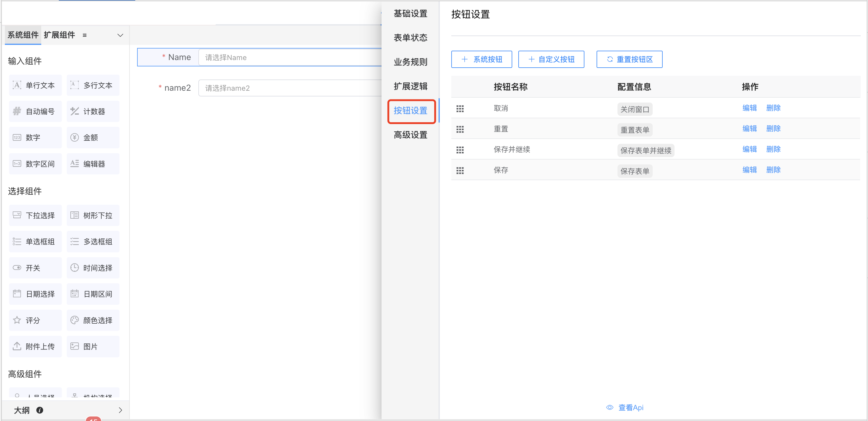
Task: Add the 颜色选择 color picker component
Action: point(93,320)
